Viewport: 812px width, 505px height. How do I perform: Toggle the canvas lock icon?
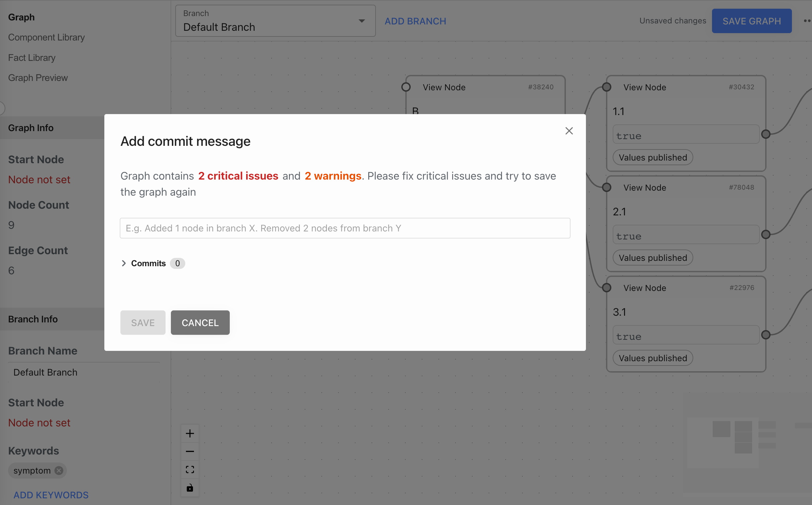click(x=190, y=488)
